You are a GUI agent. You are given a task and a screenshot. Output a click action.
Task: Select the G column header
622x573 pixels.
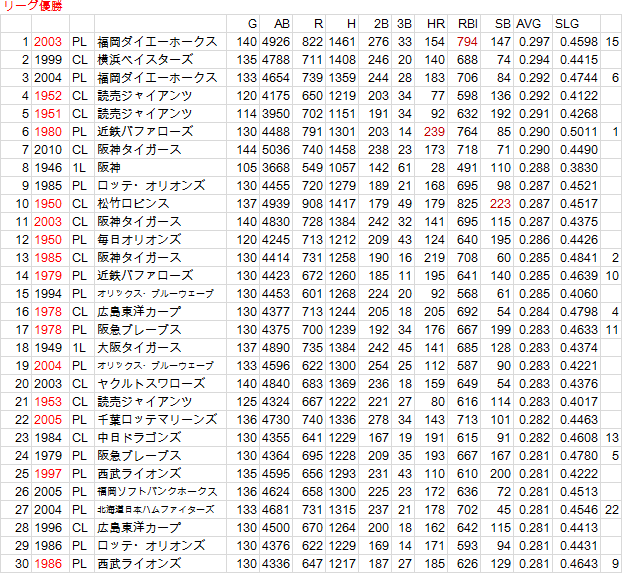click(x=253, y=24)
